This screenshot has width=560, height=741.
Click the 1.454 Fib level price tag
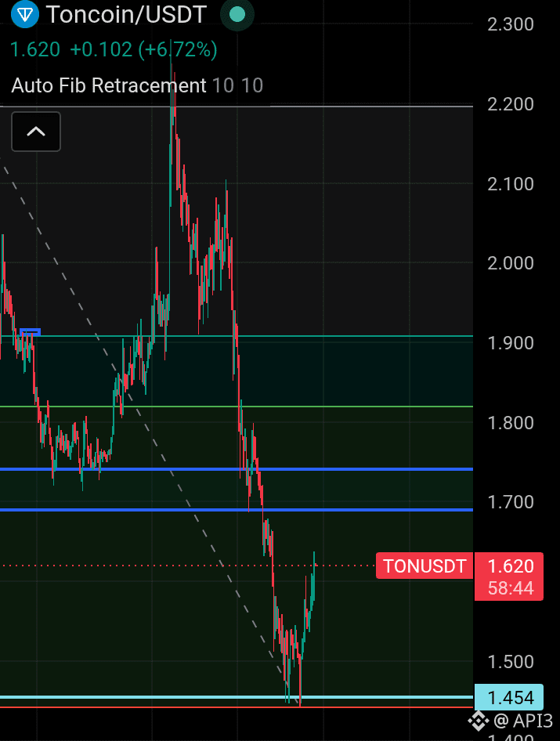pos(509,697)
